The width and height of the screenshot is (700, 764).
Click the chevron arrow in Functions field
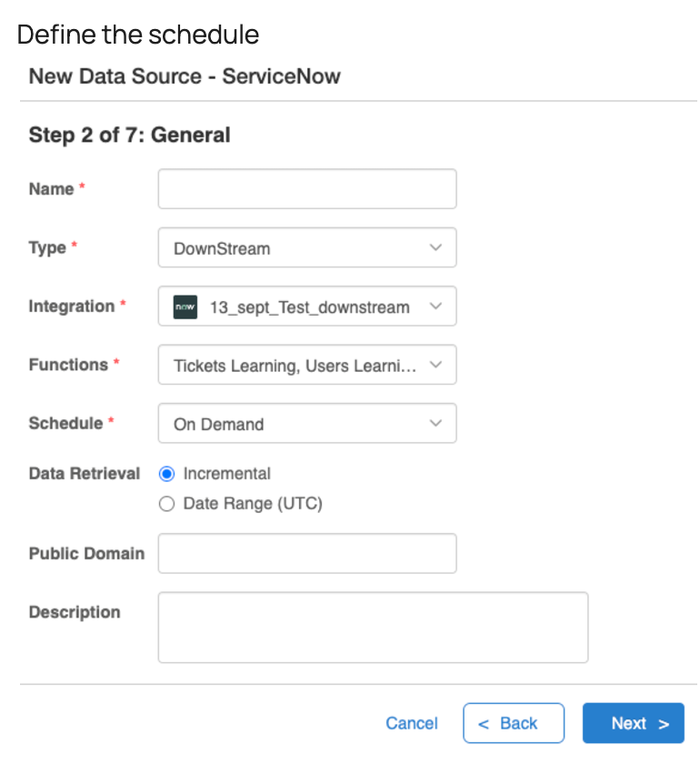(x=435, y=365)
